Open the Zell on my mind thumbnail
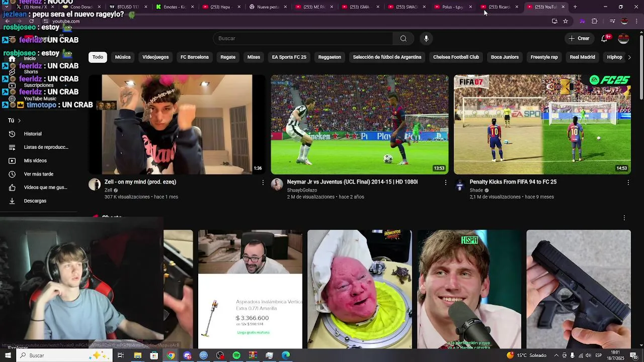This screenshot has width=644, height=362. (177, 125)
